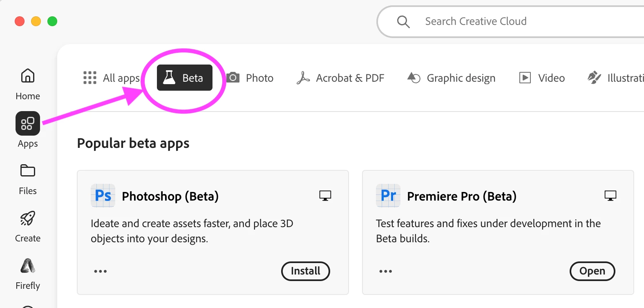Click the search magnifier icon
The width and height of the screenshot is (644, 308).
pyautogui.click(x=403, y=22)
